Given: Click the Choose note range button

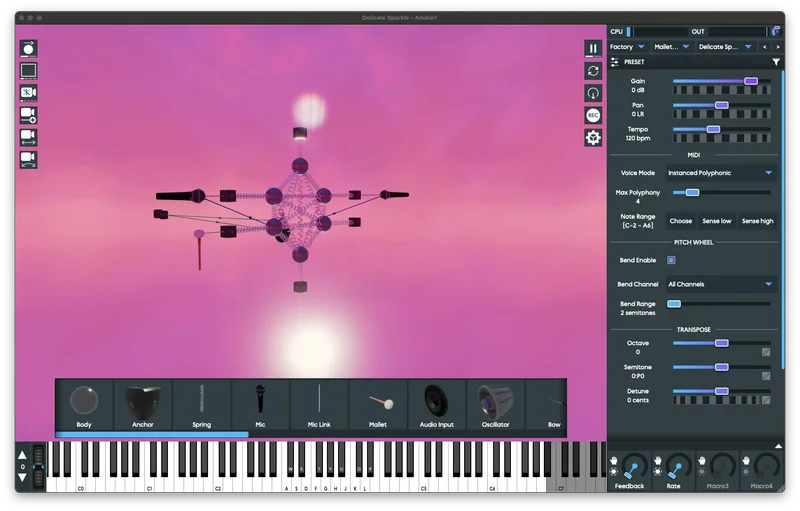Looking at the screenshot, I should coord(681,221).
